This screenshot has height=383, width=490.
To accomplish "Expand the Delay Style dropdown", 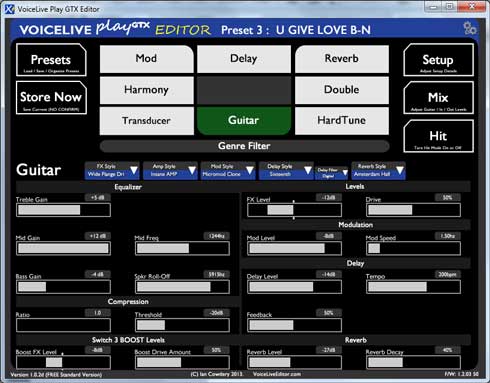I will (x=286, y=170).
